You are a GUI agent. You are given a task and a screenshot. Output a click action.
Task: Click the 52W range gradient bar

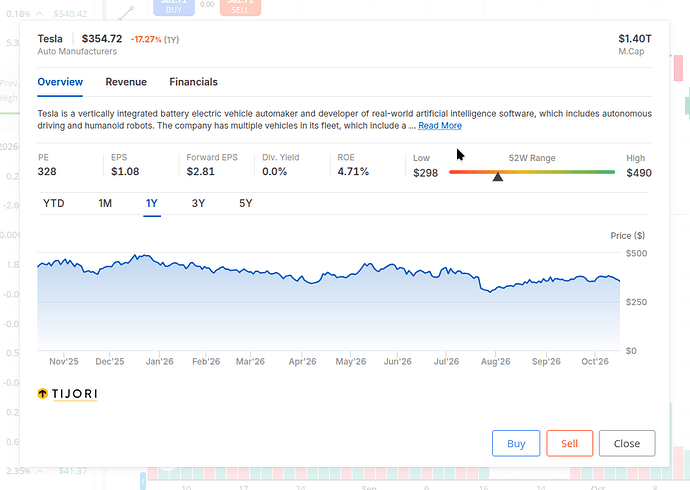(x=532, y=172)
